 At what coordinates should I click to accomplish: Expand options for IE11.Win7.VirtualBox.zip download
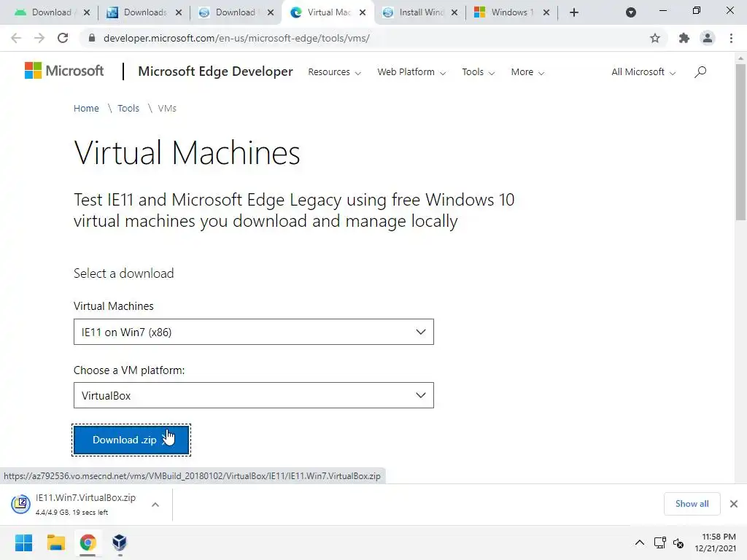pyautogui.click(x=155, y=505)
